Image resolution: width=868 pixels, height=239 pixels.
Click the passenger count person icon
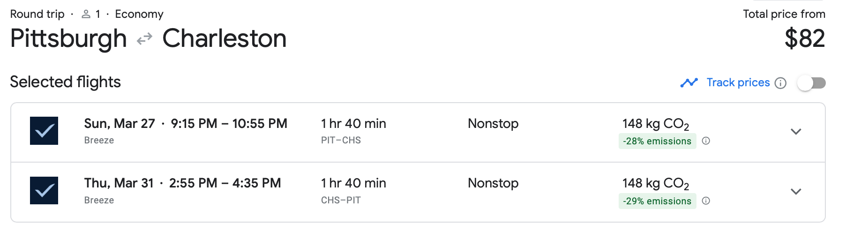[x=86, y=15]
